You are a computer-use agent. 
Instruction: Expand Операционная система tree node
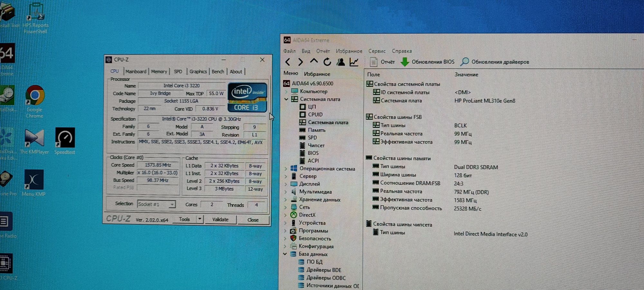(286, 169)
